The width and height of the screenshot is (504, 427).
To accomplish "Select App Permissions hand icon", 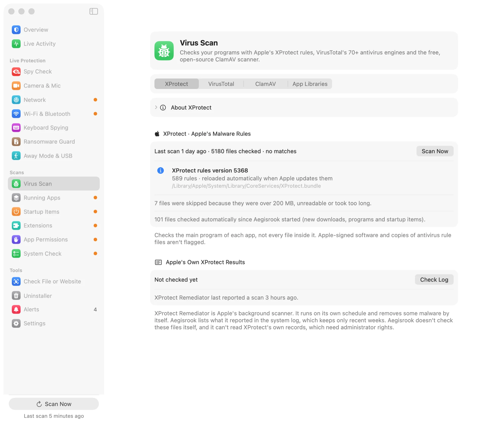I will pos(16,240).
